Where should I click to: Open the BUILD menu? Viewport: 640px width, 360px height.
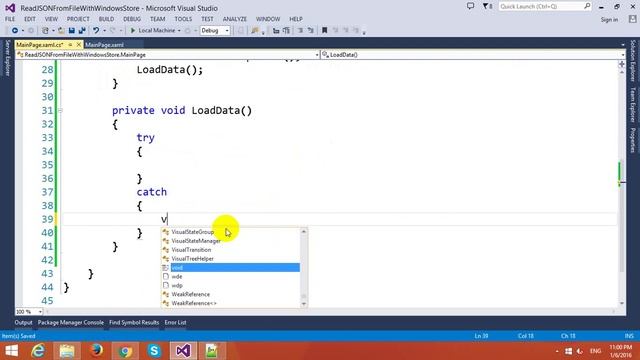tap(107, 19)
